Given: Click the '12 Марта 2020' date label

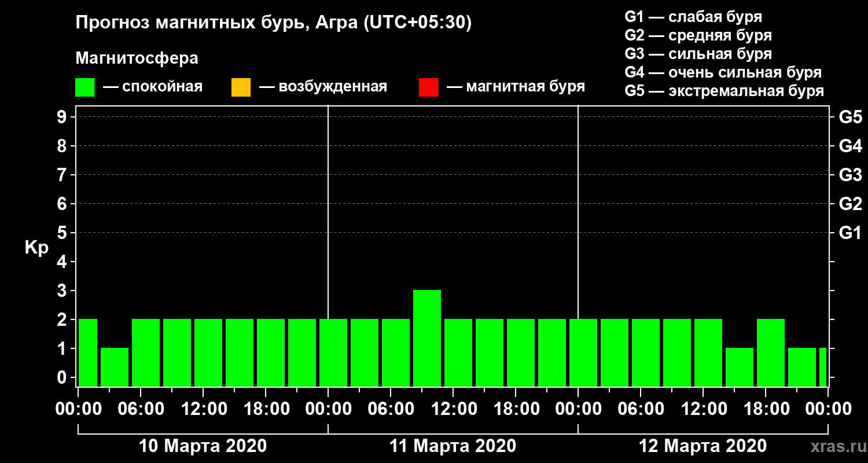Looking at the screenshot, I should pyautogui.click(x=703, y=446).
